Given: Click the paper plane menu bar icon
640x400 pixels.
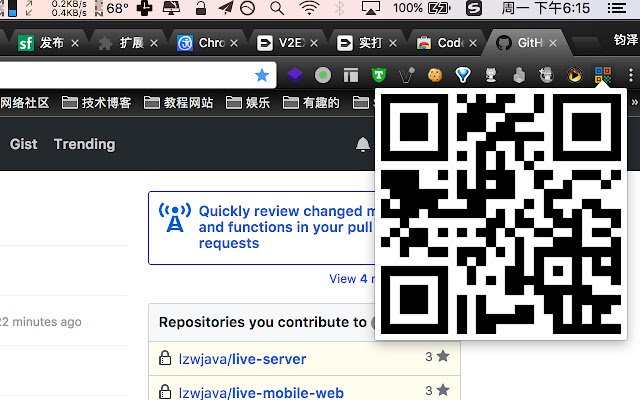Looking at the screenshot, I should [x=225, y=8].
